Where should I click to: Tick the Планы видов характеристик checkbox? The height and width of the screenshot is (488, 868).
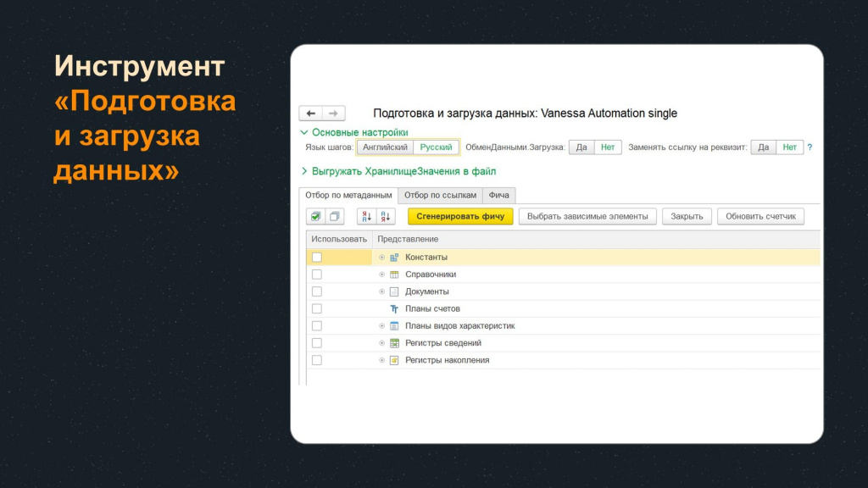point(317,326)
